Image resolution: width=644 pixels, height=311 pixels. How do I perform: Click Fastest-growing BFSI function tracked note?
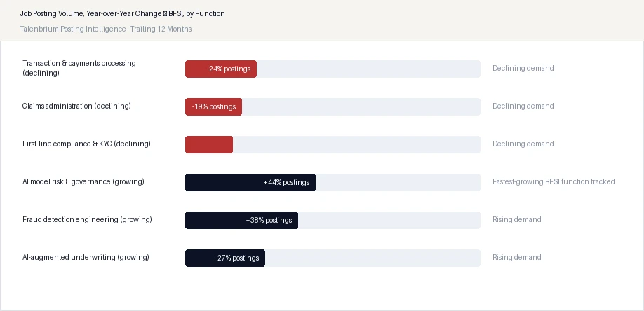click(x=554, y=181)
